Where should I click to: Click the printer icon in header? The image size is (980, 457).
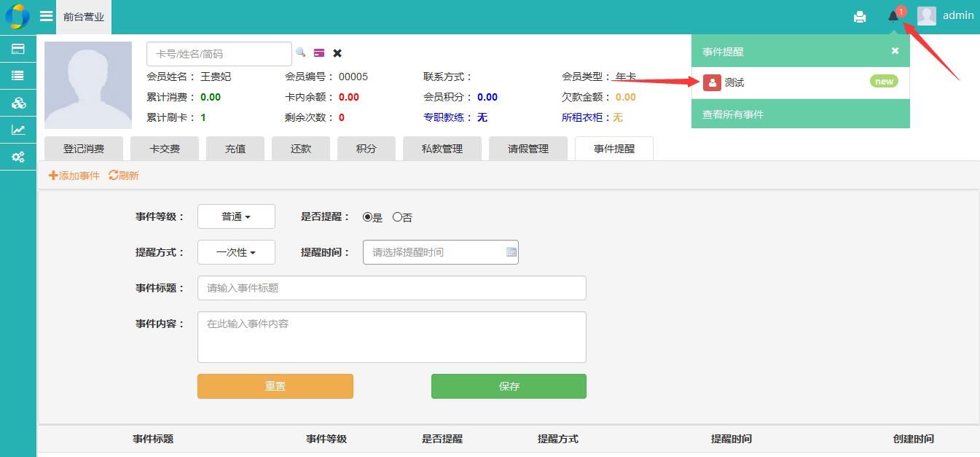(x=860, y=17)
